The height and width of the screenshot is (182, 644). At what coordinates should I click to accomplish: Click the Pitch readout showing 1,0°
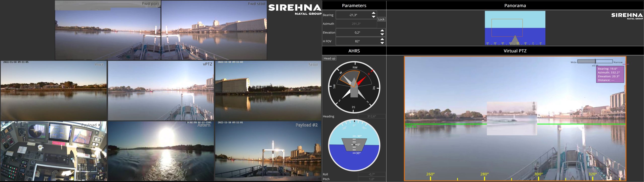[x=372, y=179]
